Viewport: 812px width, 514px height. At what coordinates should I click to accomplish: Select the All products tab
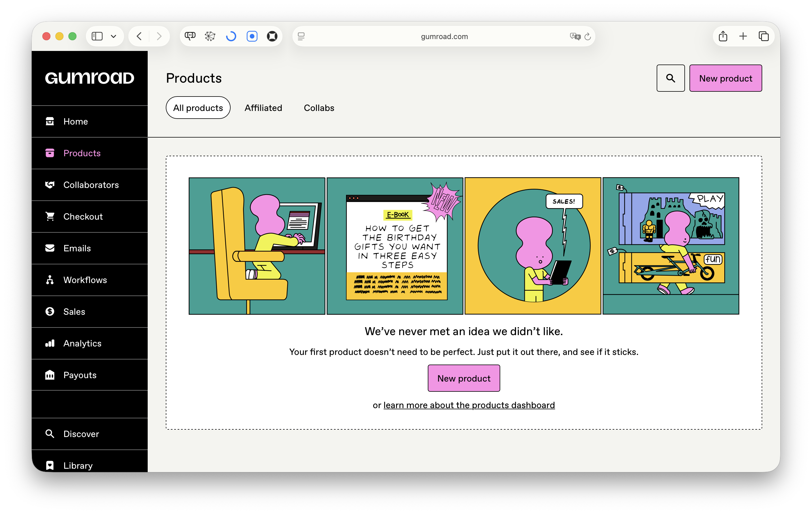click(x=198, y=108)
